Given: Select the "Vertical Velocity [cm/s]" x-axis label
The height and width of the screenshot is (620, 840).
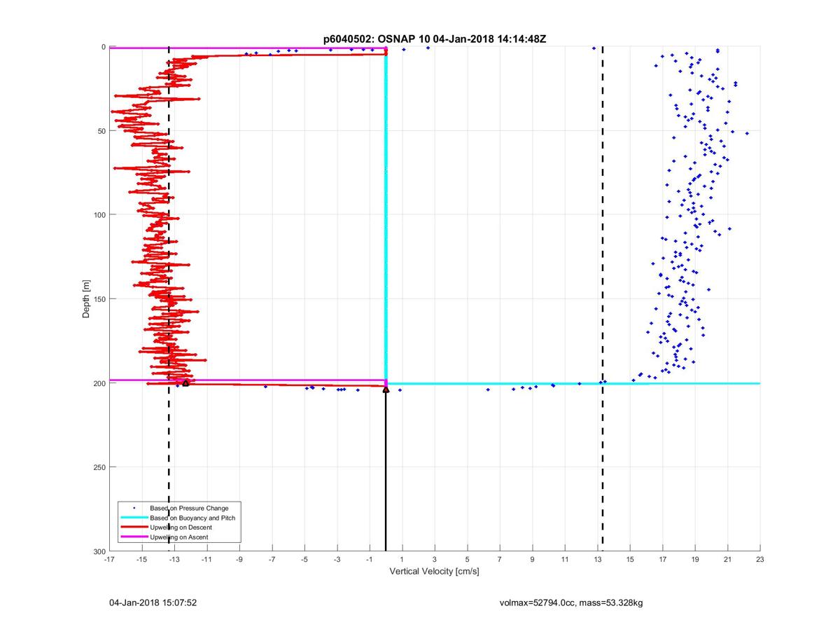Looking at the screenshot, I should click(434, 572).
